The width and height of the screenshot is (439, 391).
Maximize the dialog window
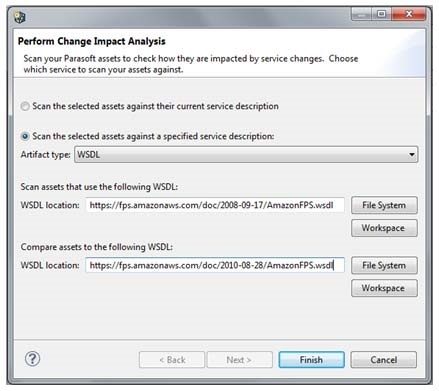381,14
